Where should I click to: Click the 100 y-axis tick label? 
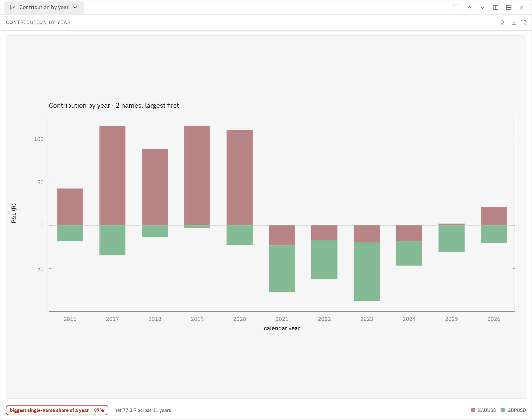[x=39, y=139]
